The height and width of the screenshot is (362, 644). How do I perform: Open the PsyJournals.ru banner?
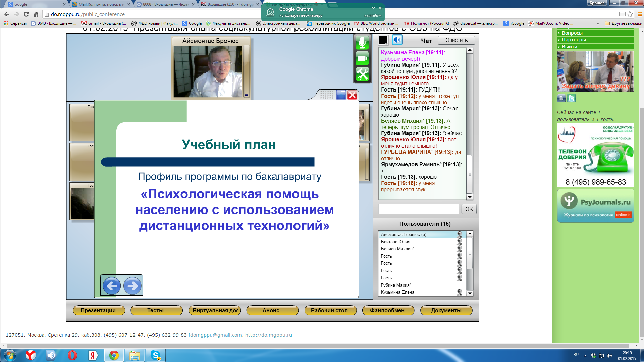click(x=595, y=206)
